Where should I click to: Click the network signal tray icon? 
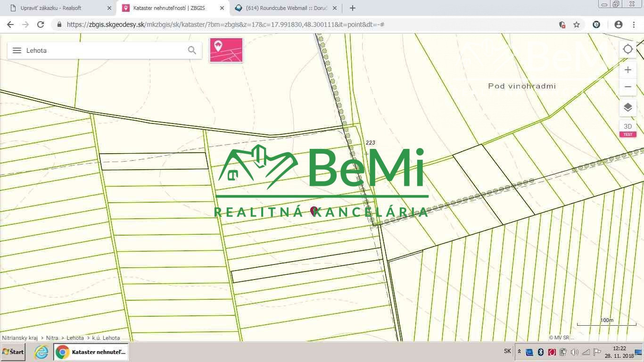586,352
